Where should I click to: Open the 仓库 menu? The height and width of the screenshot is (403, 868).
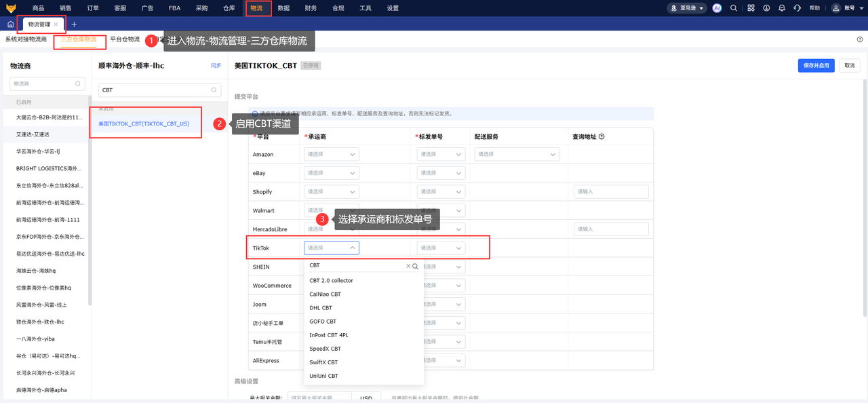[229, 8]
